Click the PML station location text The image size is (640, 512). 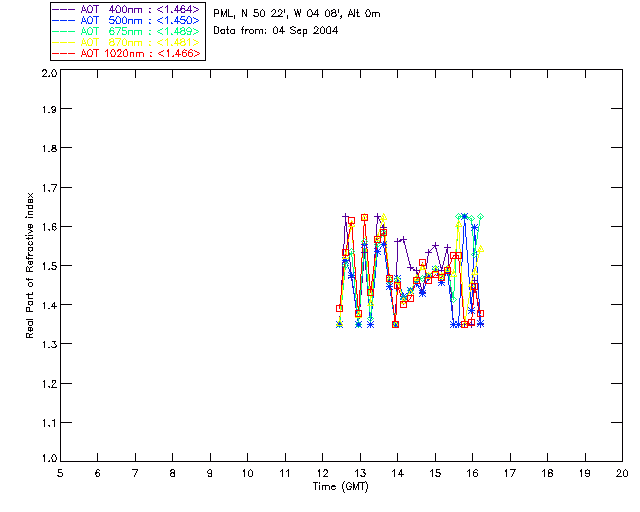[x=297, y=14]
